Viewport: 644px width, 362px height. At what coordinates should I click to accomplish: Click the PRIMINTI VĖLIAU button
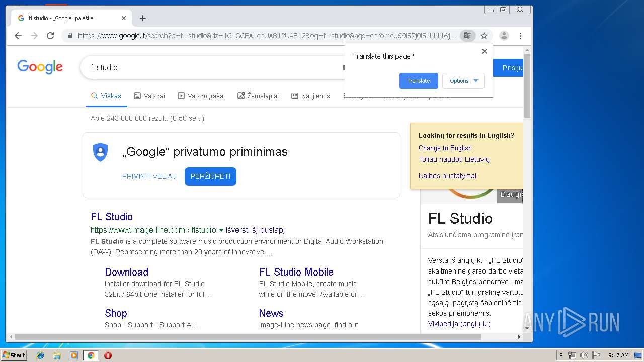coord(149,176)
